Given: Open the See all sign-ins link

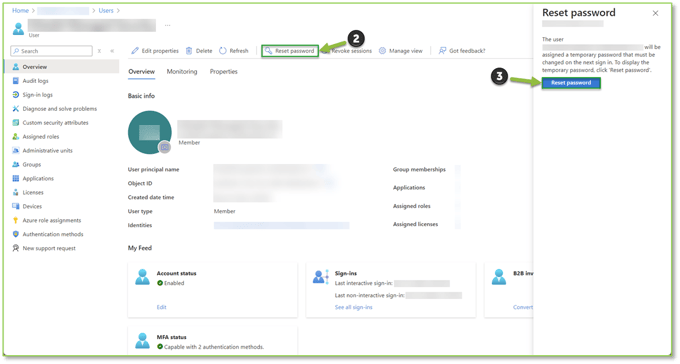Looking at the screenshot, I should pyautogui.click(x=353, y=307).
